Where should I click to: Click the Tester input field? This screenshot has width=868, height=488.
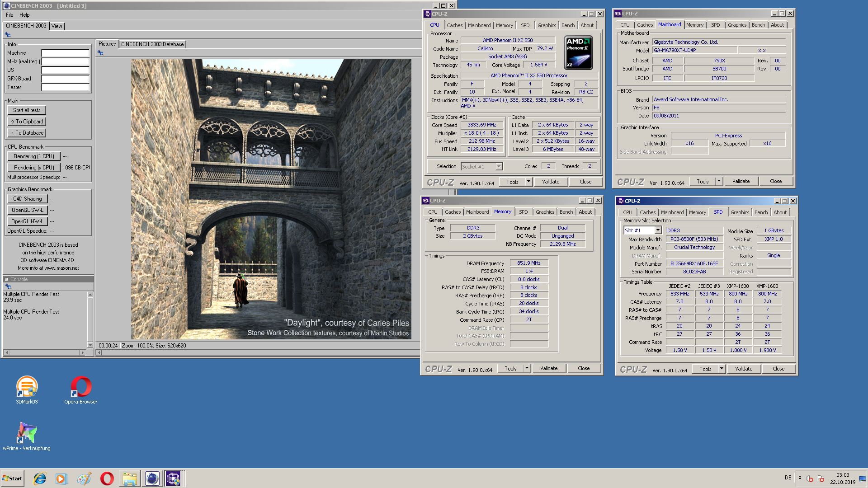pyautogui.click(x=65, y=87)
